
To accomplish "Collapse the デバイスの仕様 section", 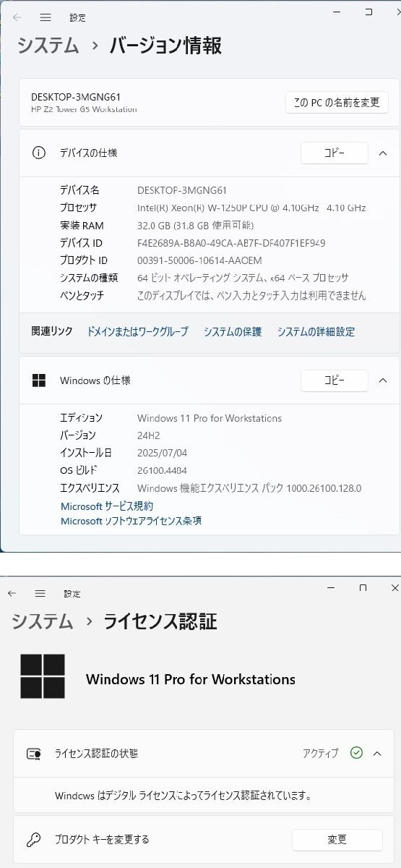I will [x=383, y=153].
